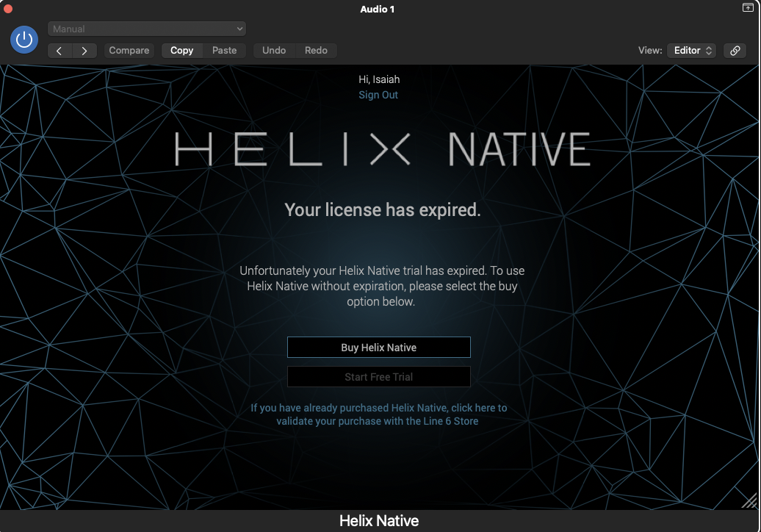The image size is (761, 532).
Task: Expand the View Editor dropdown
Action: click(693, 51)
